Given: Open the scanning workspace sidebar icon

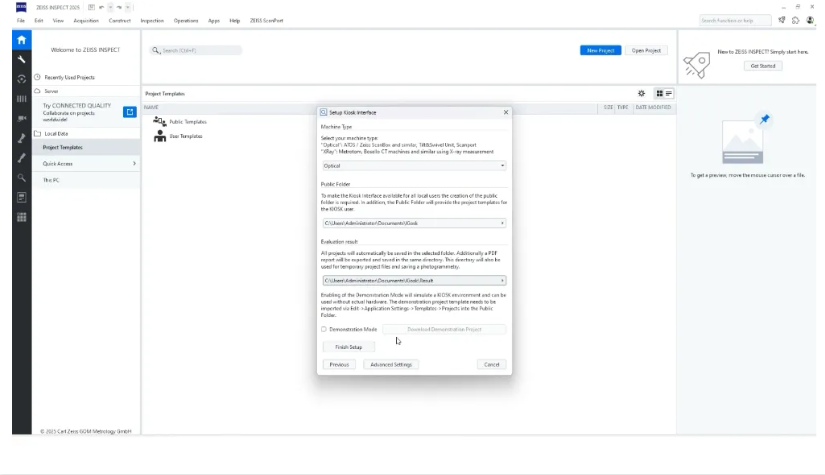Looking at the screenshot, I should (22, 79).
